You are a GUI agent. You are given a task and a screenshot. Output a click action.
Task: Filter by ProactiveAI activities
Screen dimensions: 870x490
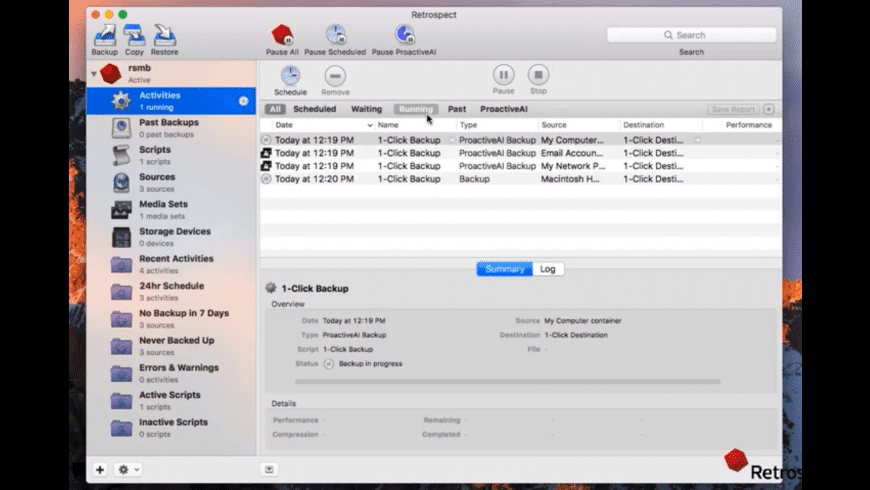click(x=504, y=109)
